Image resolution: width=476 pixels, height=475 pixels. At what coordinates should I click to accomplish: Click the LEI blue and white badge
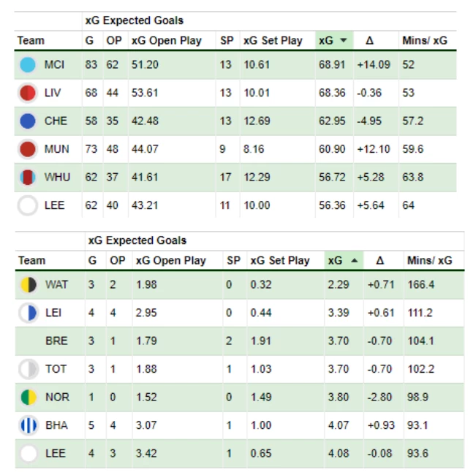pyautogui.click(x=29, y=313)
